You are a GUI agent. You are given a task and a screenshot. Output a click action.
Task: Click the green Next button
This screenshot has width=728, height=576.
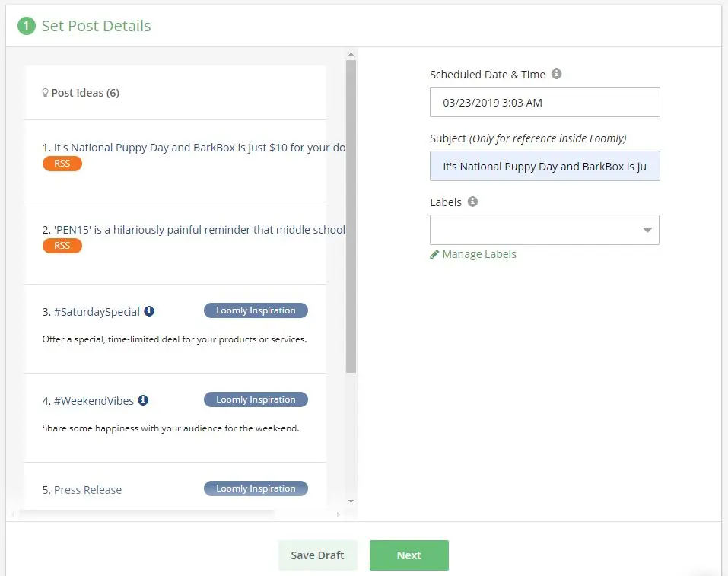point(409,555)
